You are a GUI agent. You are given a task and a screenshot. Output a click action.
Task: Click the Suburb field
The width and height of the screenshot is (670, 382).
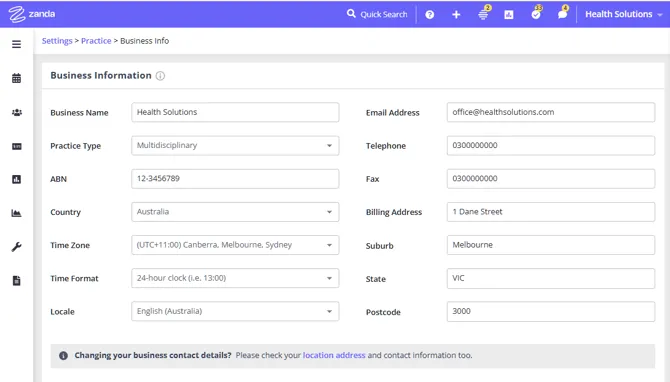(551, 245)
